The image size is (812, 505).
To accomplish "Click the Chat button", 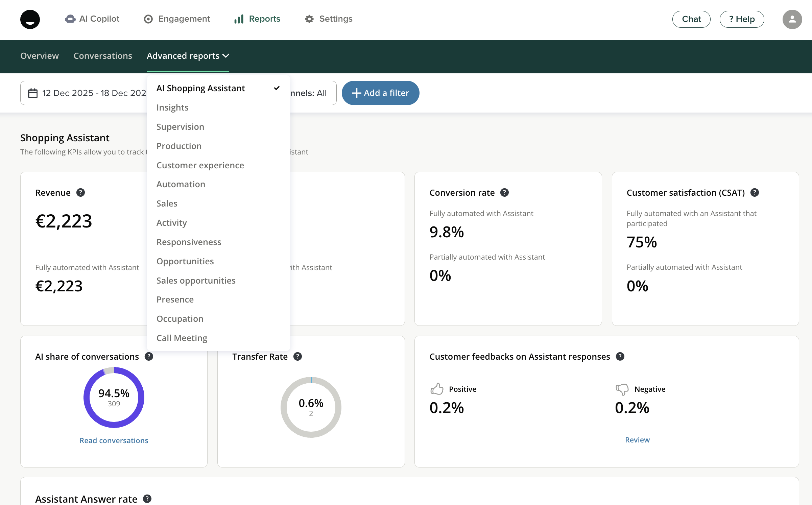I will (x=691, y=19).
